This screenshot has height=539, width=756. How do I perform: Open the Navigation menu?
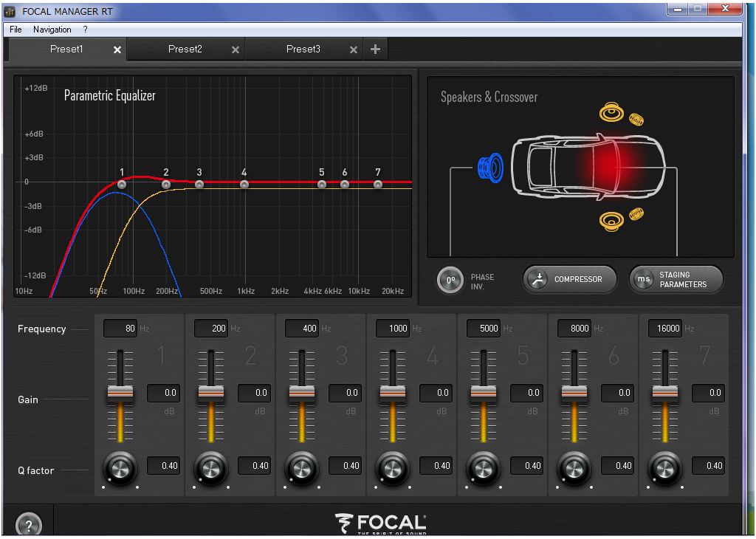(x=52, y=30)
